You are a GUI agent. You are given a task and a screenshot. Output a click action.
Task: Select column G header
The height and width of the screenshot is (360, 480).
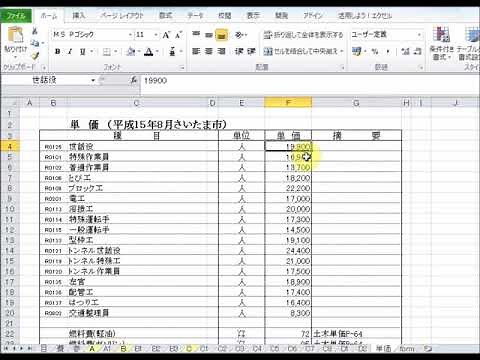356,103
